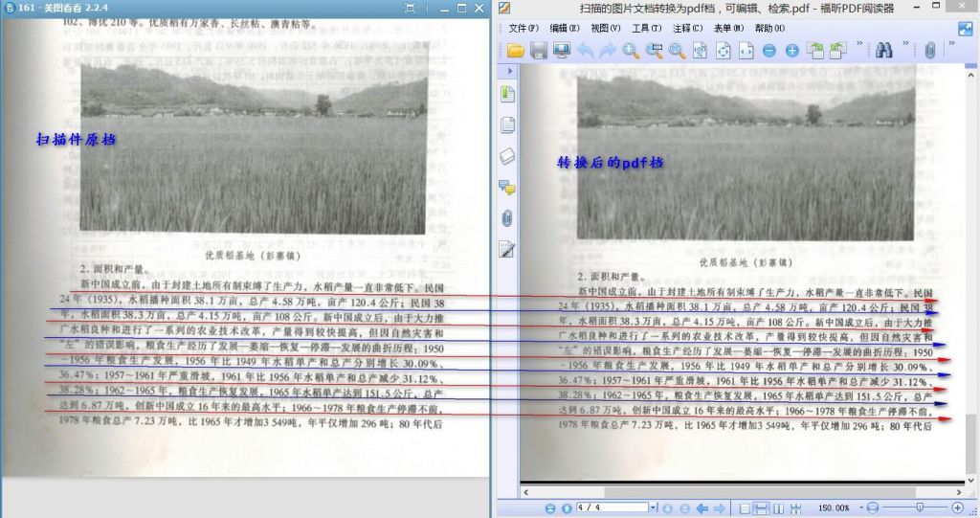The height and width of the screenshot is (518, 980).
Task: Open the Bookmarks panel in sidebar
Action: tap(507, 94)
